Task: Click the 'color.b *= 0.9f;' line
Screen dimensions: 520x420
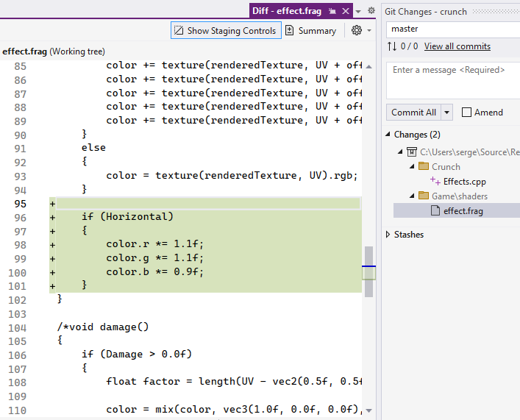Action: click(x=155, y=272)
